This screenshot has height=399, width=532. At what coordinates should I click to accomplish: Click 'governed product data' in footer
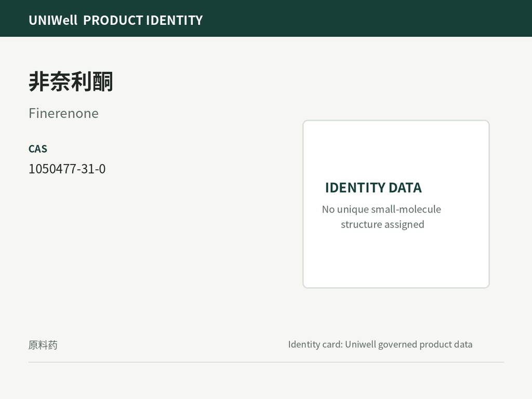coord(425,345)
